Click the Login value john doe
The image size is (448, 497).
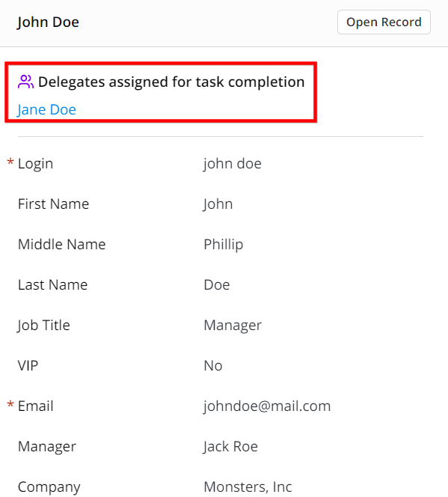(x=233, y=164)
